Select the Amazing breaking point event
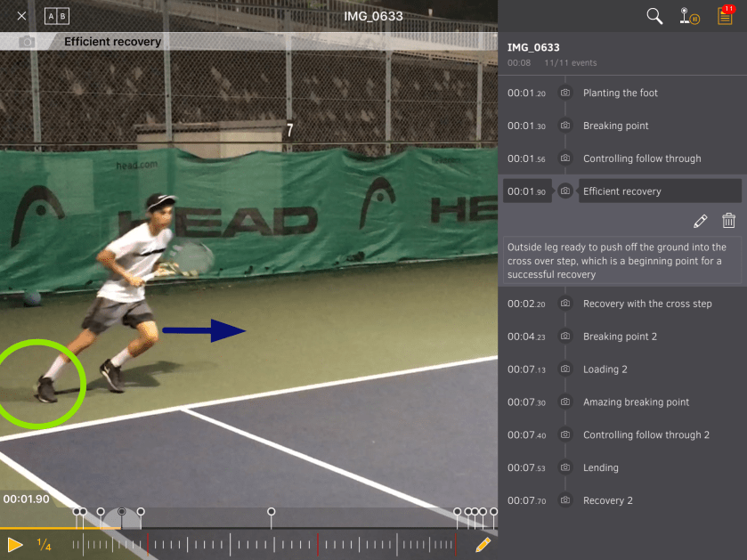747x560 pixels. (x=636, y=402)
